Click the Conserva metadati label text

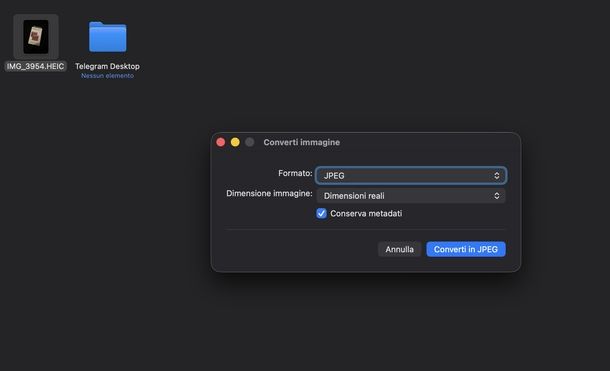(x=366, y=214)
